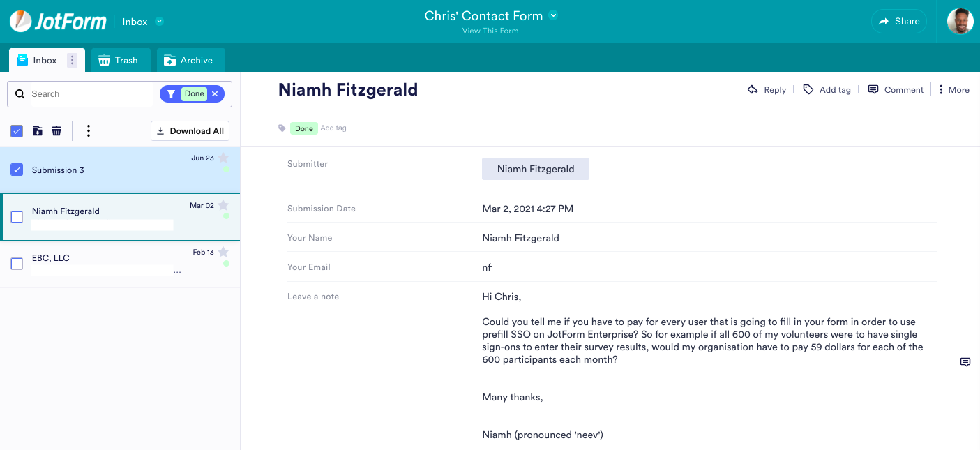Open the More menu for submission

(953, 90)
